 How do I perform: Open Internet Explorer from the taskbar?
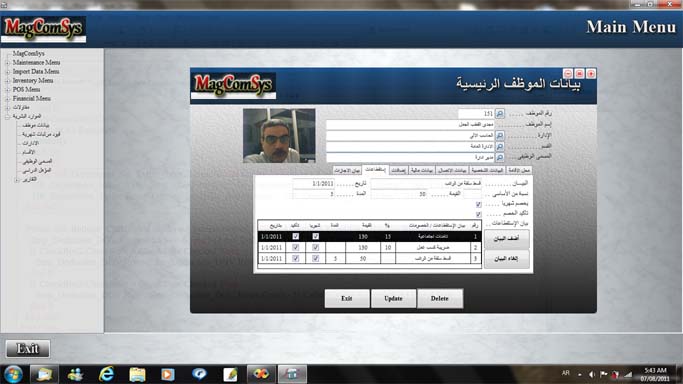tap(106, 374)
